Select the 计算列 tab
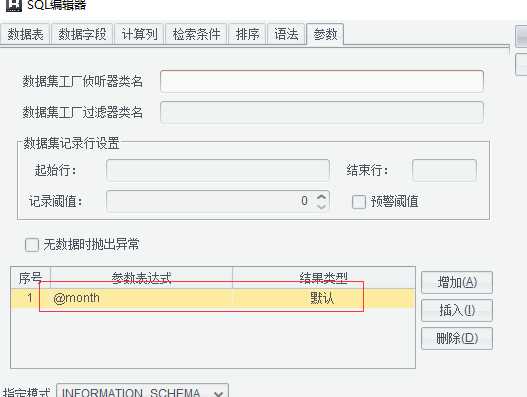This screenshot has width=527, height=397. pyautogui.click(x=139, y=34)
